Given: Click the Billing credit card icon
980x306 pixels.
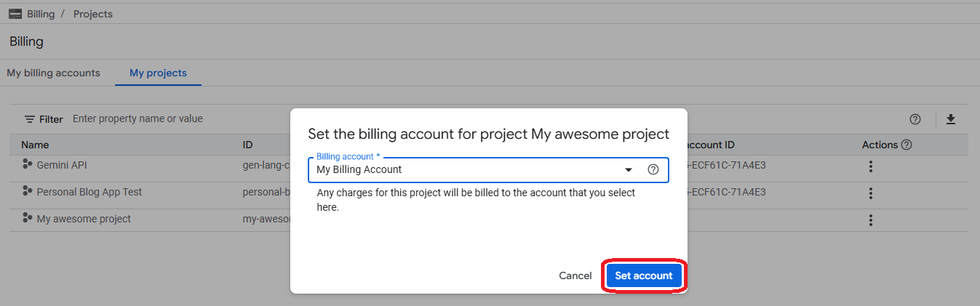Looking at the screenshot, I should pos(15,14).
